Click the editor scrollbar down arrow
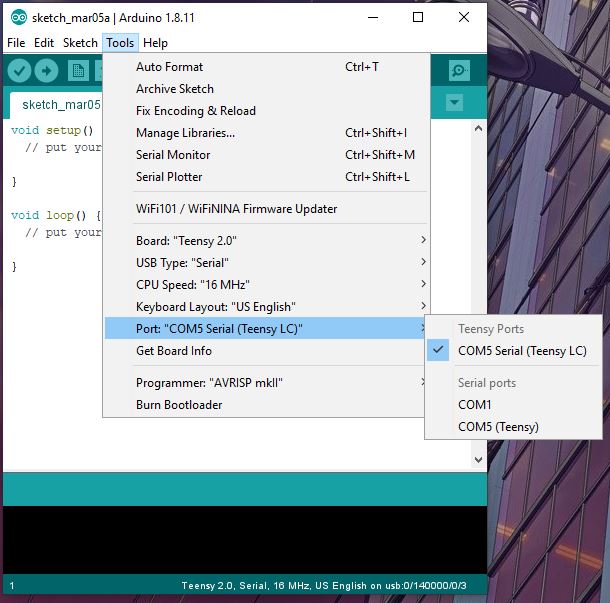 coord(478,459)
